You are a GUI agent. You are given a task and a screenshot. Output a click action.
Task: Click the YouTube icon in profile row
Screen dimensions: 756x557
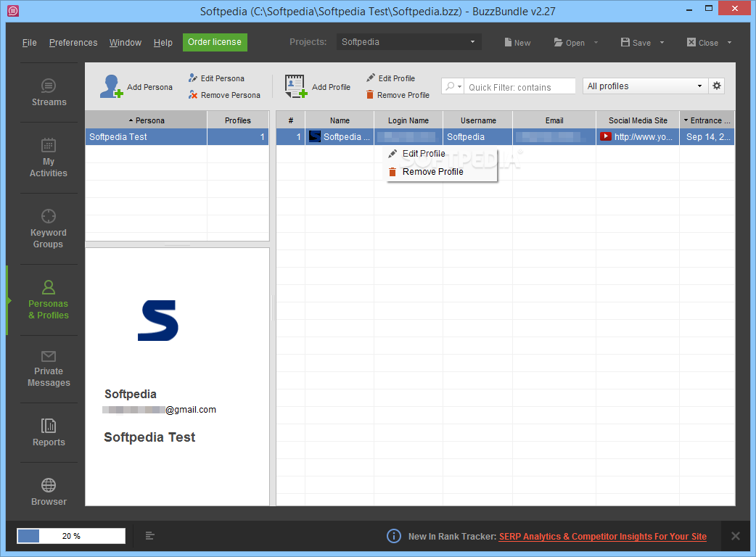[606, 136]
